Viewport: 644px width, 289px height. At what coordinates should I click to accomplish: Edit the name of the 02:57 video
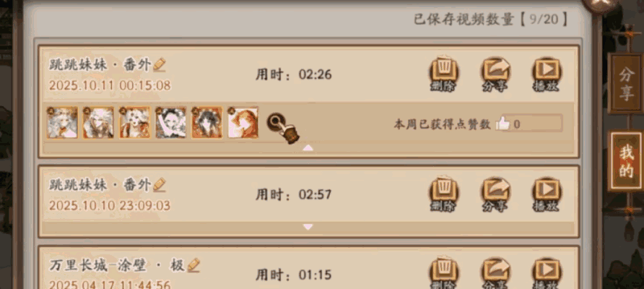160,184
